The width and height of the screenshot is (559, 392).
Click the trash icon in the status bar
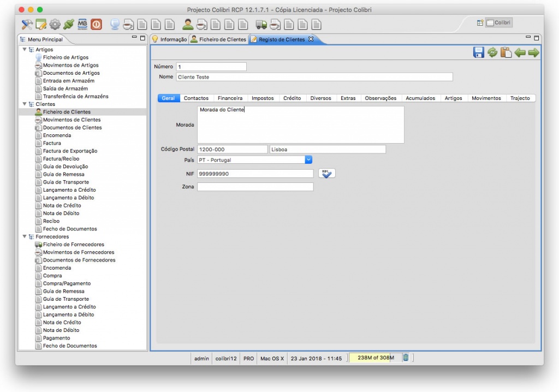406,358
